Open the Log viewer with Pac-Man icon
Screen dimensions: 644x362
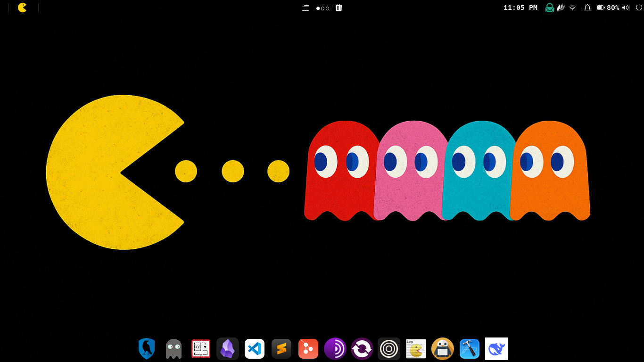tap(416, 349)
